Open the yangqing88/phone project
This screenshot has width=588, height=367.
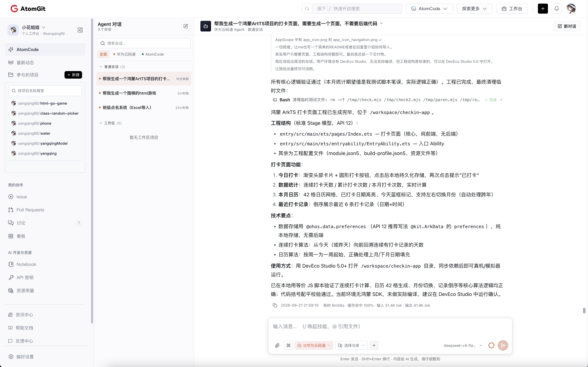pyautogui.click(x=34, y=123)
